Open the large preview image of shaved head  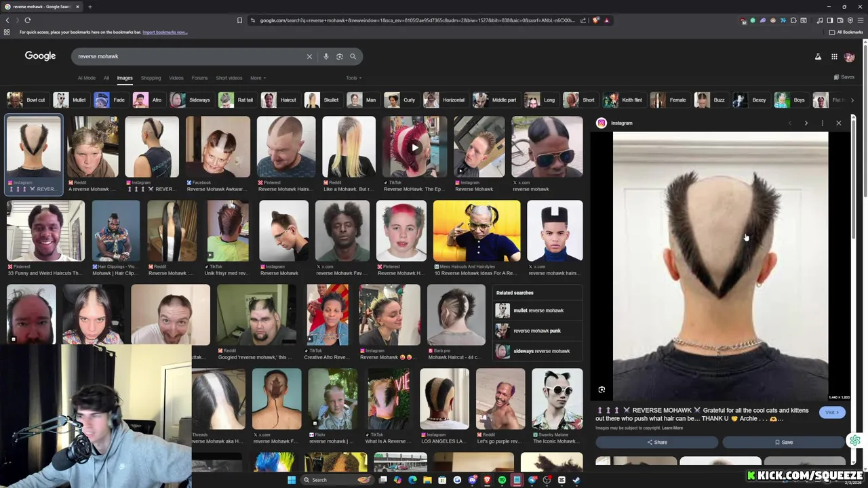pyautogui.click(x=720, y=266)
